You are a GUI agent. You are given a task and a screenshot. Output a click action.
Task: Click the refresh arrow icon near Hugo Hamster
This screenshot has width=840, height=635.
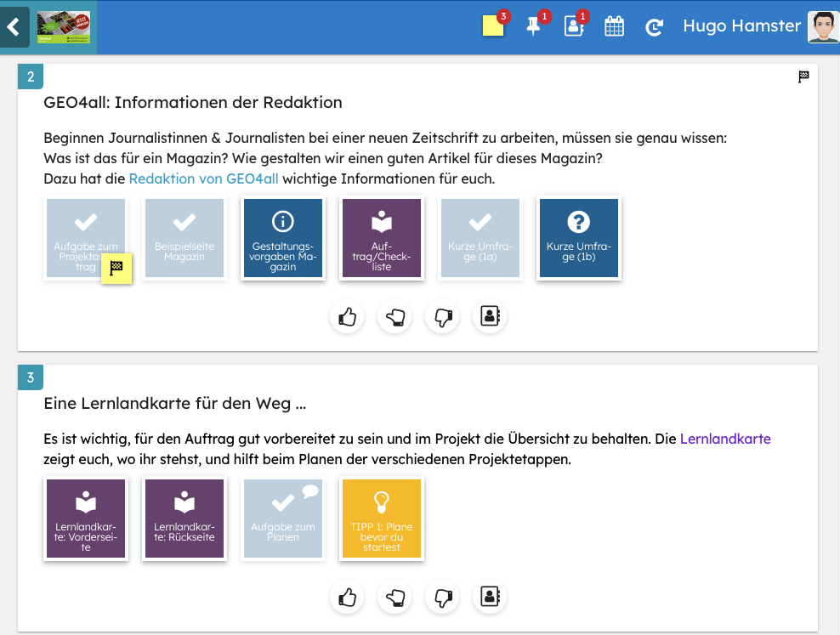point(654,27)
